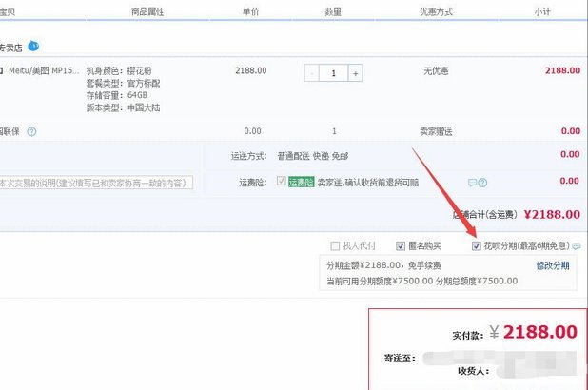Click the 优惠方式 column header
Screen dimensions: 588x390
(x=436, y=11)
